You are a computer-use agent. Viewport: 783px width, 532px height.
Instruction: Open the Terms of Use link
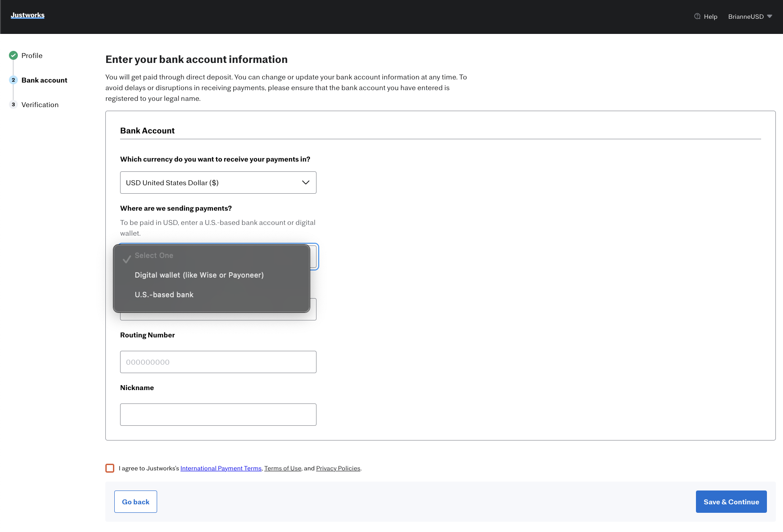tap(283, 468)
